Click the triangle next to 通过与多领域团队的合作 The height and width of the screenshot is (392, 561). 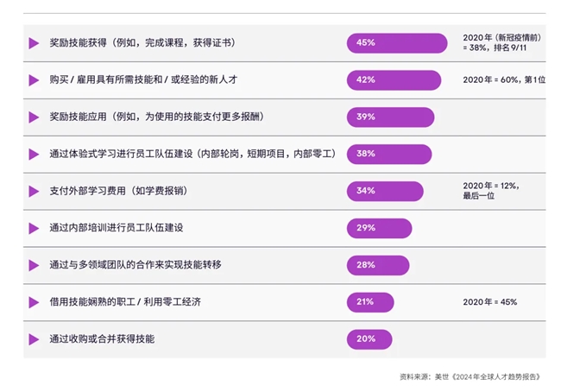34,265
